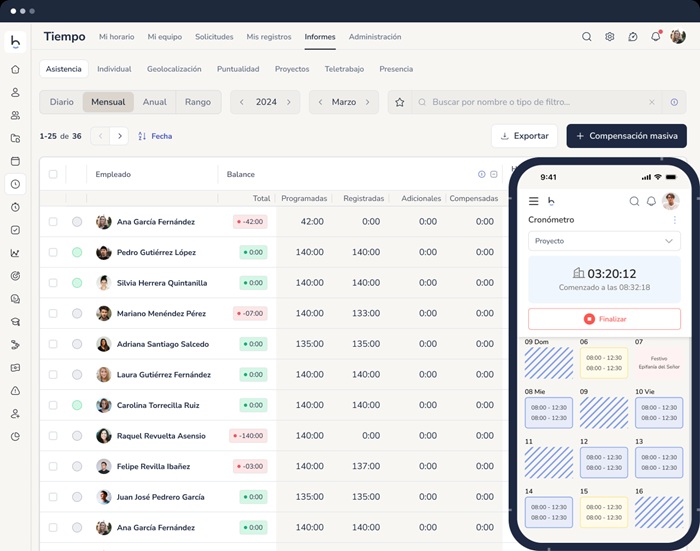700x551 pixels.
Task: Go to next page of results
Action: click(119, 136)
